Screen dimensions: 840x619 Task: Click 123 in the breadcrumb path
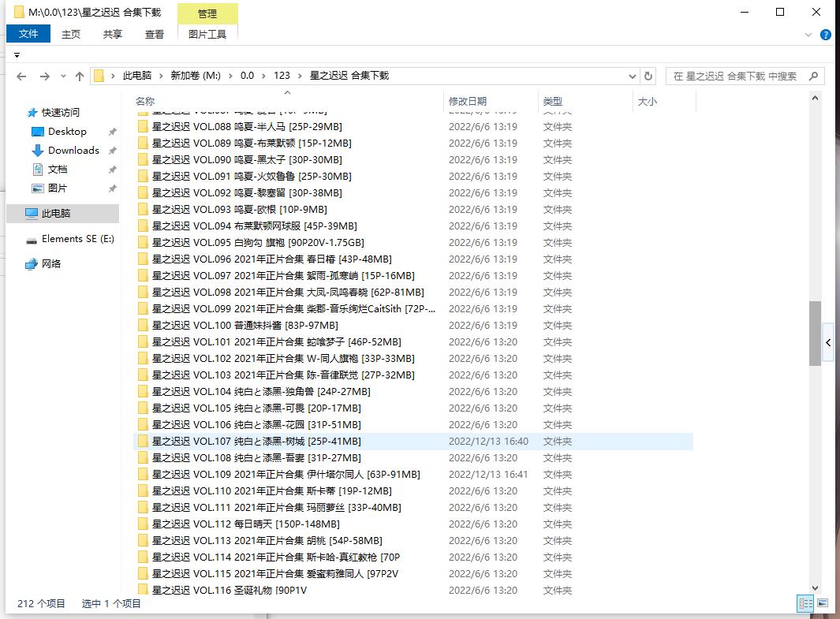pyautogui.click(x=282, y=76)
